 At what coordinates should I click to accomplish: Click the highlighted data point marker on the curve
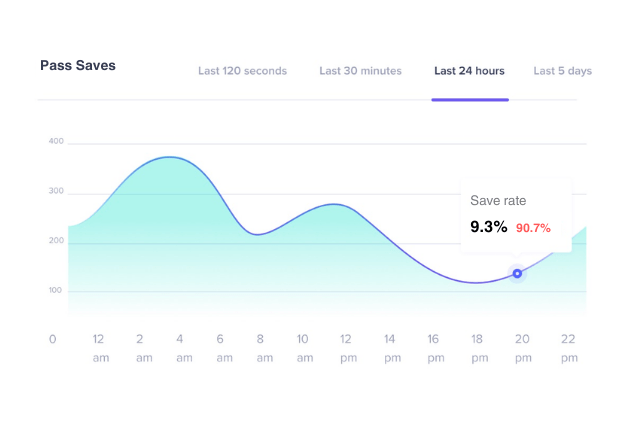tap(517, 273)
